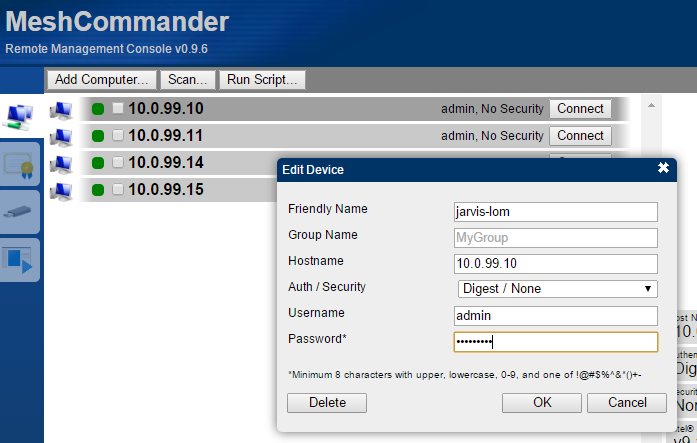This screenshot has height=443, width=697.
Task: Click computer icon for 10.0.99.10
Action: point(61,110)
